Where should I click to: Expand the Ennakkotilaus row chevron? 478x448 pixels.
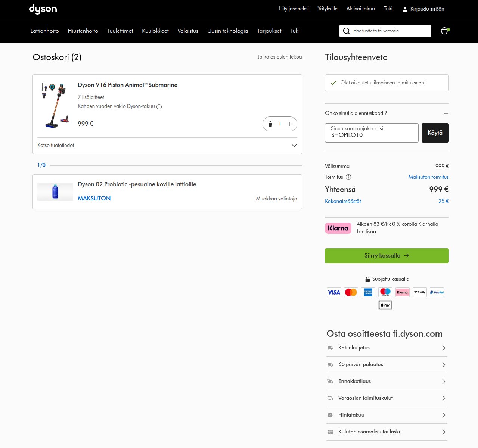click(x=444, y=382)
